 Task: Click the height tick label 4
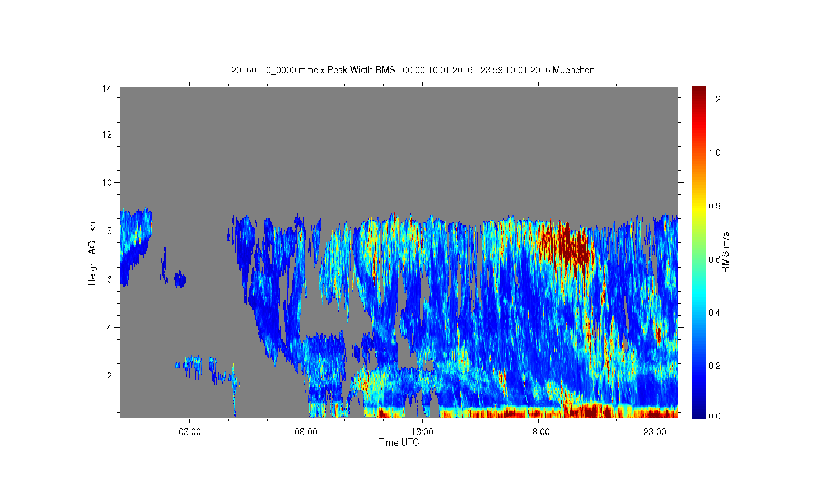pyautogui.click(x=109, y=328)
